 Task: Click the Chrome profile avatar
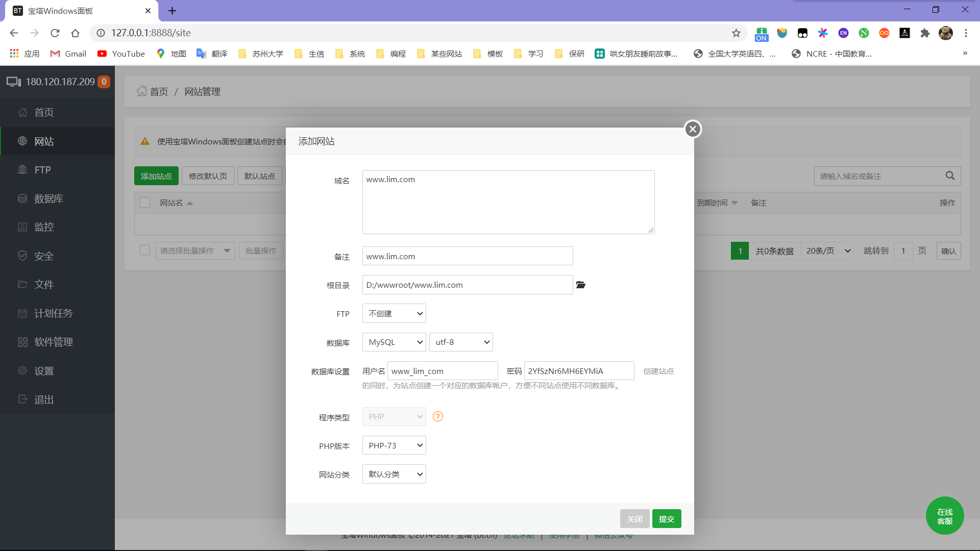(945, 33)
